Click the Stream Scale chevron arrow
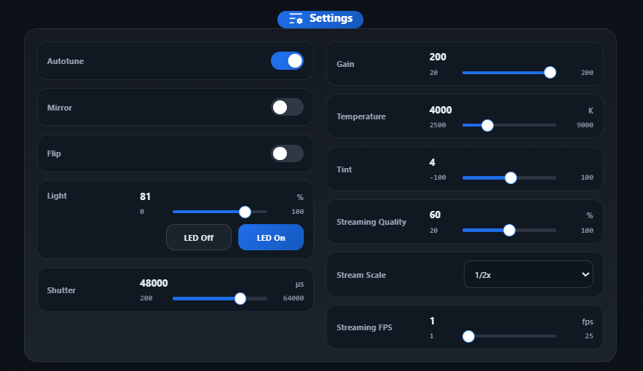Screen dimensions: 643x371 click(585, 275)
